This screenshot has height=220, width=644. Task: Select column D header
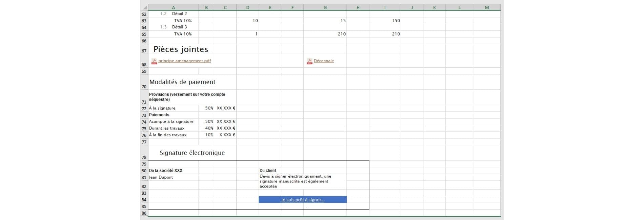click(x=247, y=7)
